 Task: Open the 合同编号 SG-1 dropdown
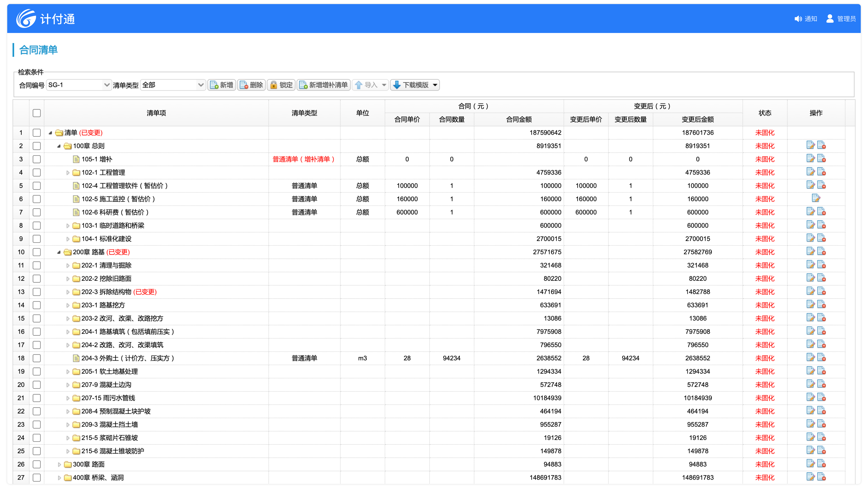tap(107, 85)
